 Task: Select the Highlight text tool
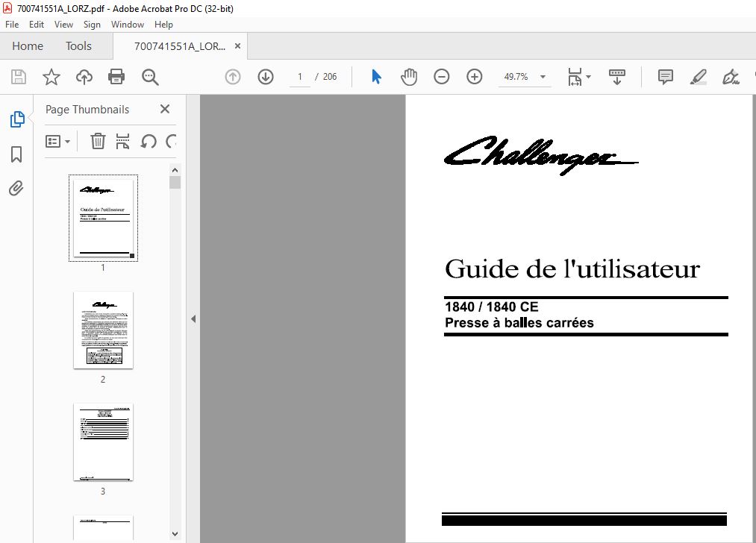(x=698, y=77)
